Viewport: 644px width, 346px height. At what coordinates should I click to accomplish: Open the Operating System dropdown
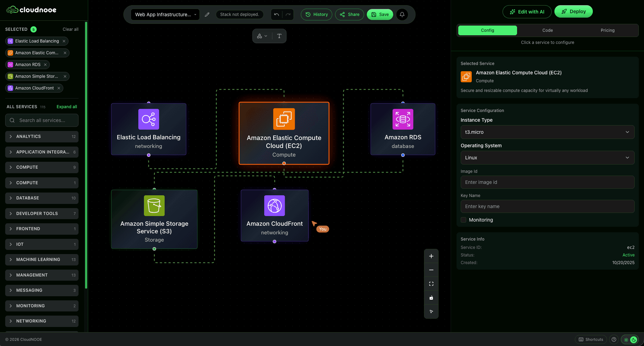548,158
